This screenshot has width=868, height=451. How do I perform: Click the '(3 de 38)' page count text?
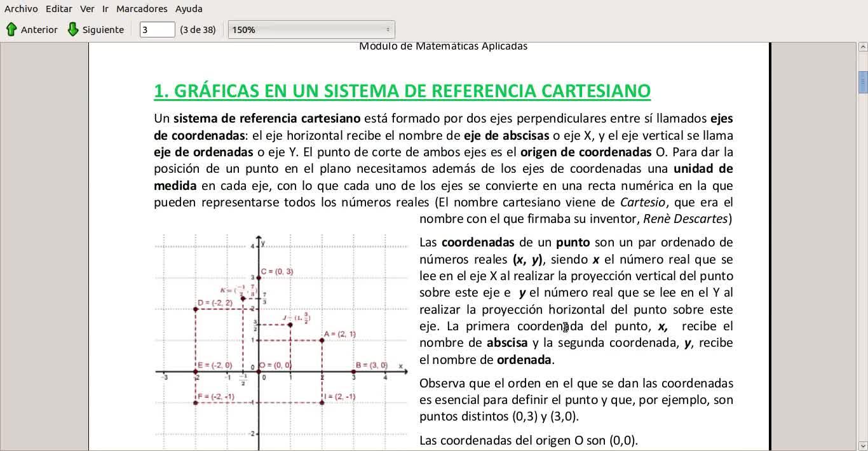[x=198, y=30]
